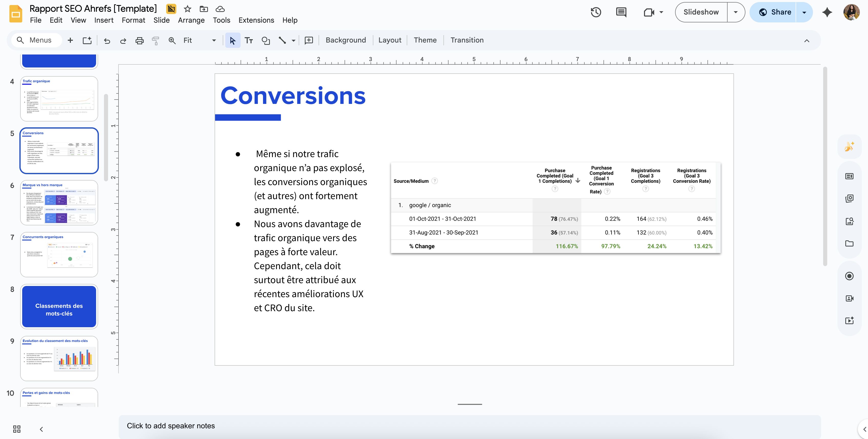The height and width of the screenshot is (439, 868).
Task: Select the line drawing tool
Action: click(x=283, y=40)
